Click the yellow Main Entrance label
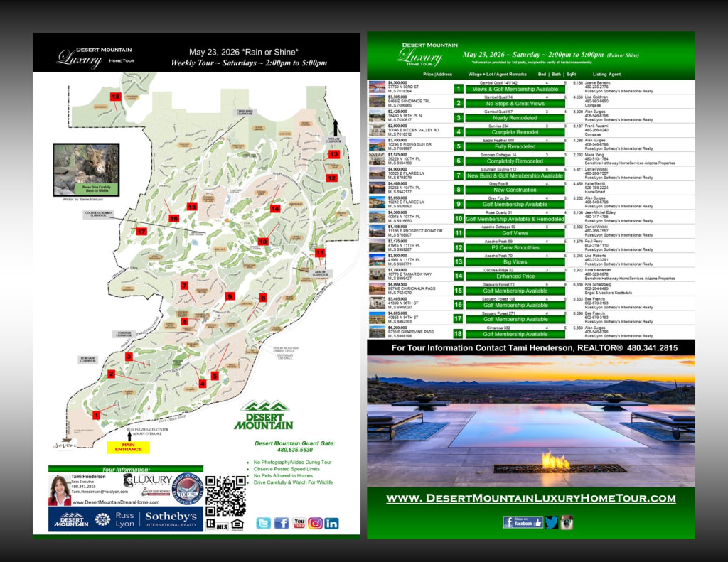 (x=128, y=448)
